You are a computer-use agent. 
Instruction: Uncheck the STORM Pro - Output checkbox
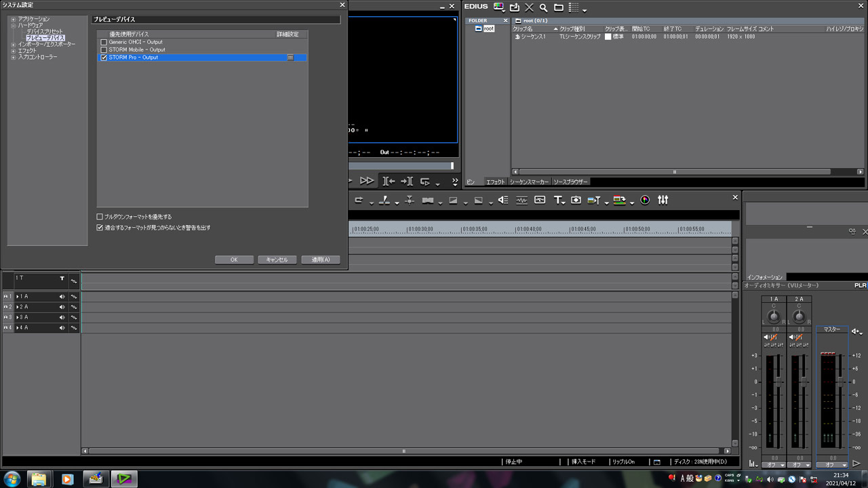pyautogui.click(x=104, y=58)
